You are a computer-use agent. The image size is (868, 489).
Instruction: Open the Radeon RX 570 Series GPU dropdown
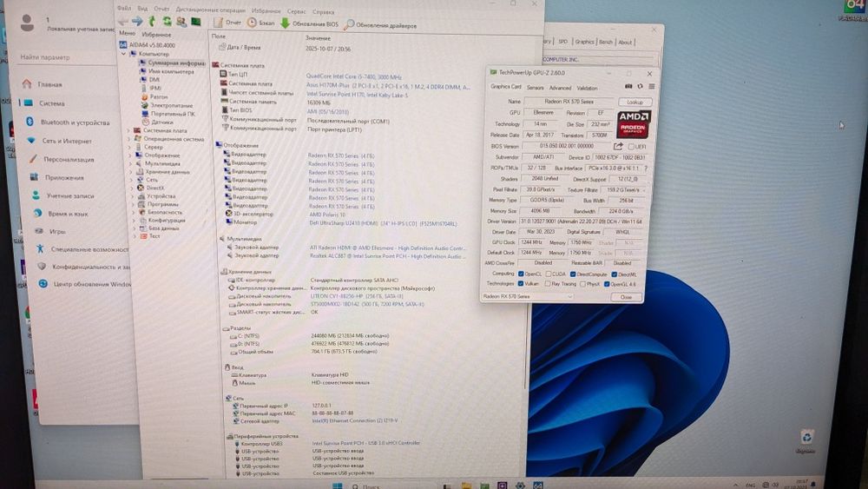tap(527, 296)
